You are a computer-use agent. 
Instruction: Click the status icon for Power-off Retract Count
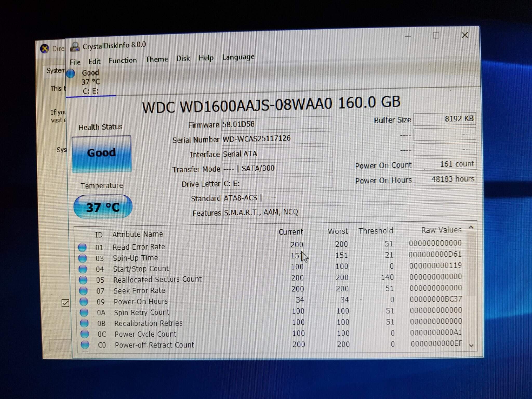(85, 345)
